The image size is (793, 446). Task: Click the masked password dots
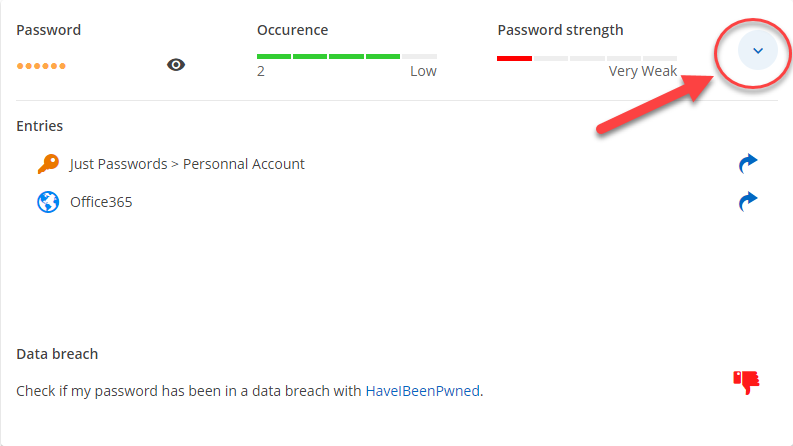point(41,66)
